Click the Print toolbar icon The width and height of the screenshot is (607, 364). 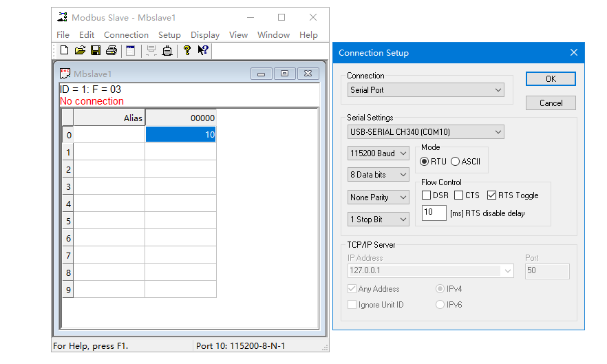point(111,50)
